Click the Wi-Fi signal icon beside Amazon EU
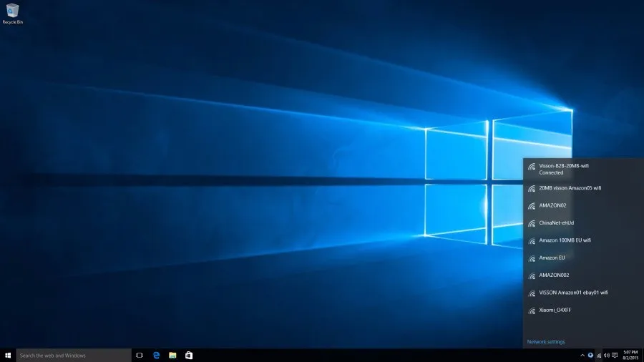This screenshot has height=362, width=644. click(532, 258)
